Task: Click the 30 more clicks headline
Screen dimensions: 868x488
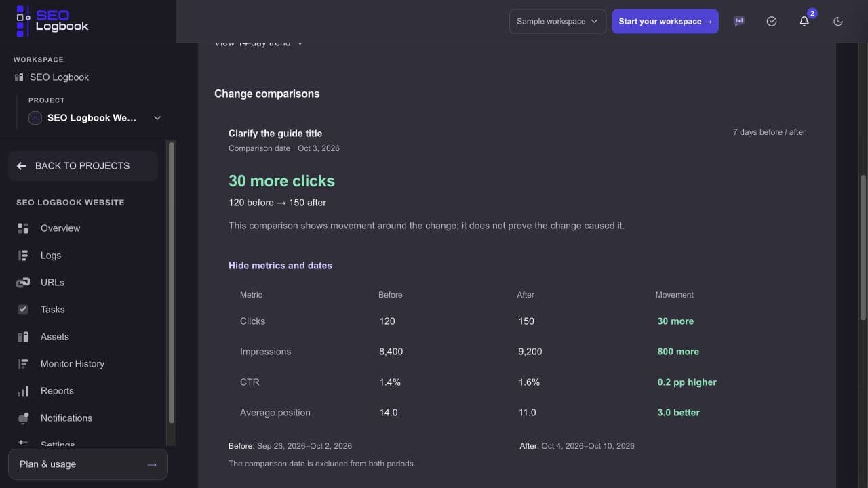Action: pyautogui.click(x=281, y=181)
